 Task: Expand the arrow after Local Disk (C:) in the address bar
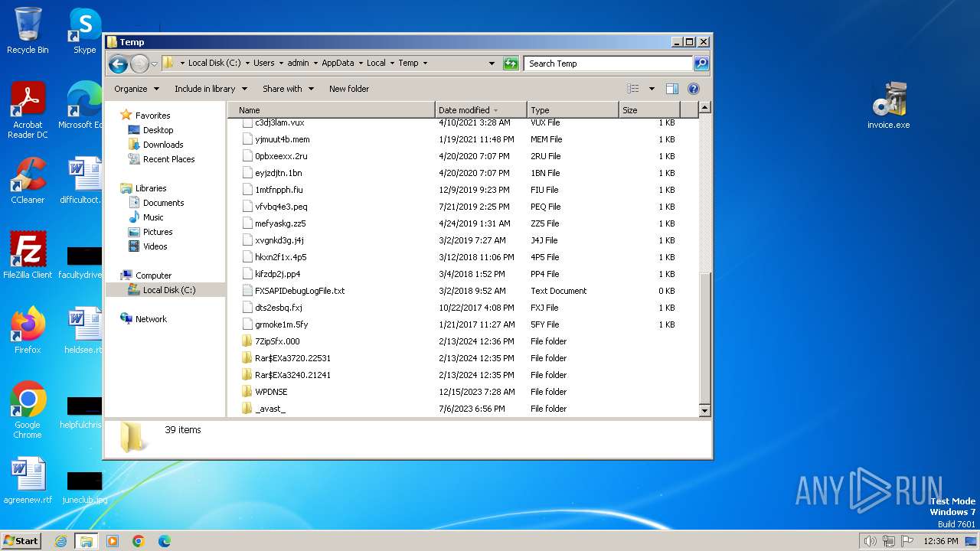247,64
